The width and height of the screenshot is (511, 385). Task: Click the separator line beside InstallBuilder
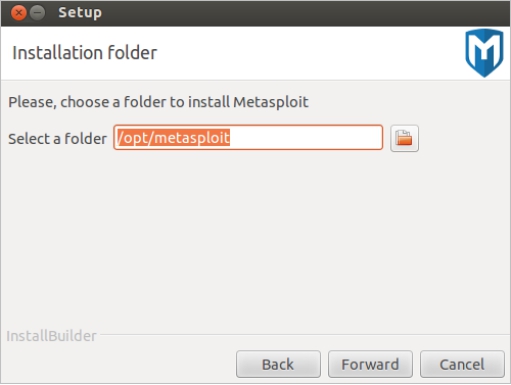click(304, 334)
